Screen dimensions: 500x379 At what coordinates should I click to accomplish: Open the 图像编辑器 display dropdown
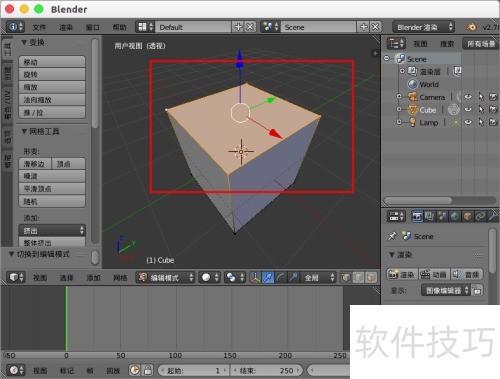click(445, 290)
